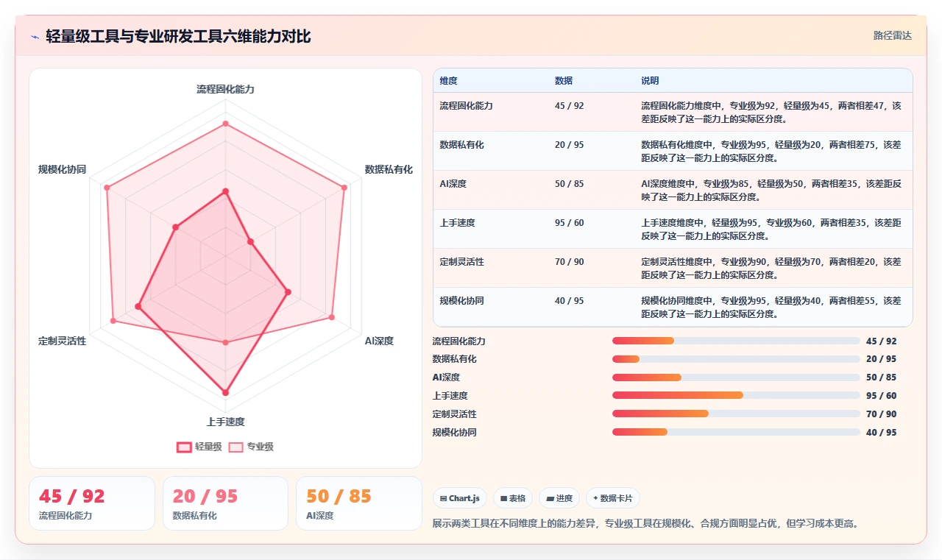Click the 路径雷达 label in header
Screen dimensions: 942x560
[893, 35]
